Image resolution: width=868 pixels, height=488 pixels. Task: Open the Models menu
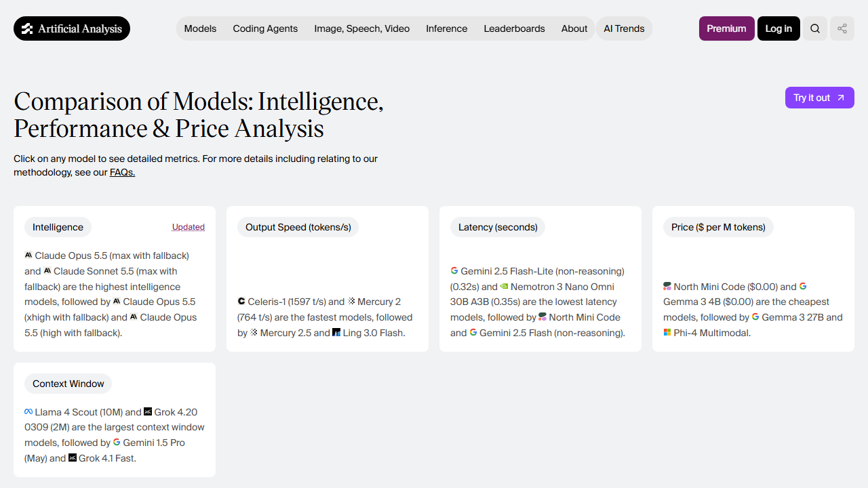pyautogui.click(x=200, y=28)
